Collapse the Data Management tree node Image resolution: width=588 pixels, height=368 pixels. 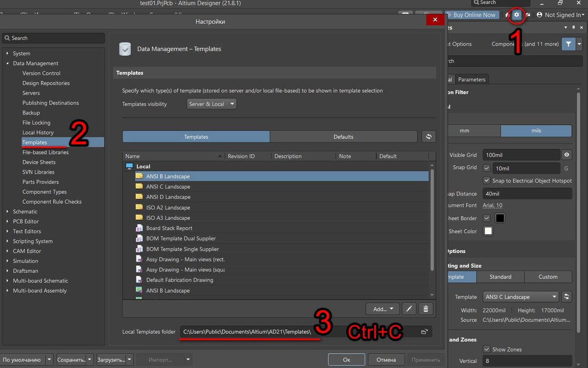[x=7, y=63]
